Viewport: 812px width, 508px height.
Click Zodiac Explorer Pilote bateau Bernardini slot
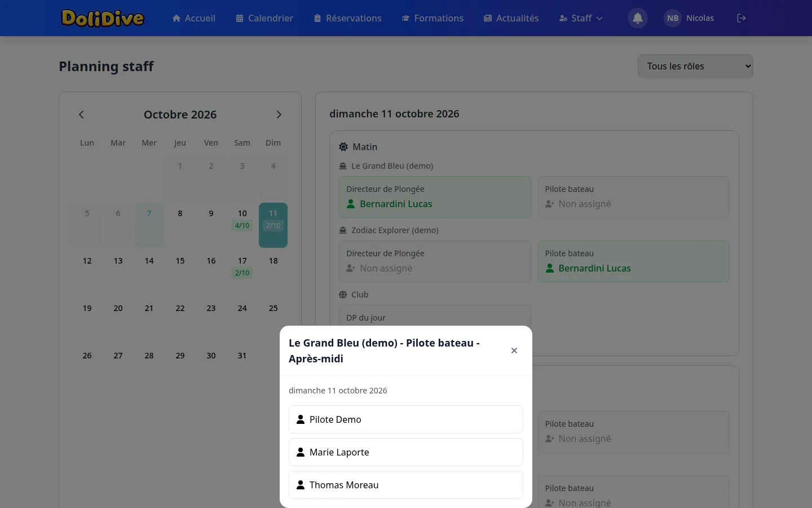coord(633,261)
